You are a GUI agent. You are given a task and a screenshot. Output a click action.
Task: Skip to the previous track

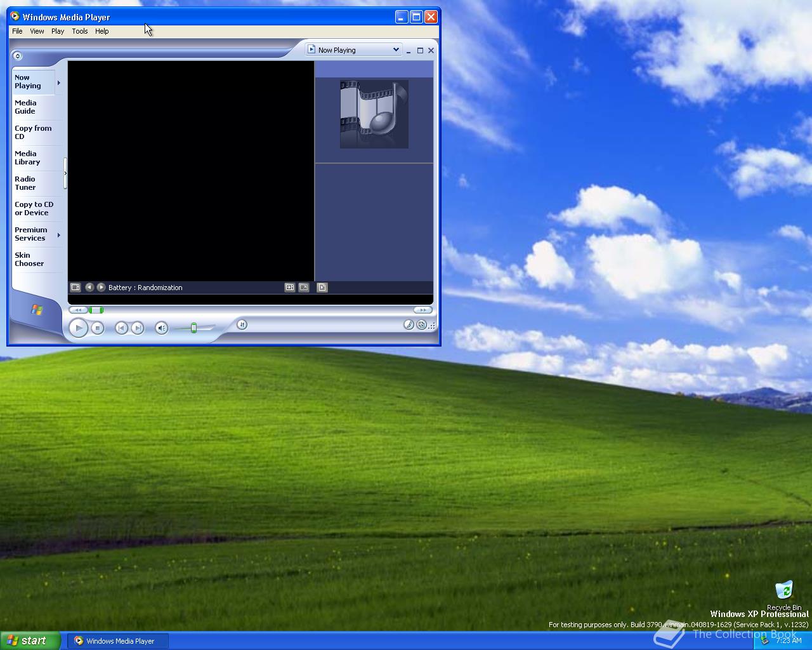tap(121, 328)
